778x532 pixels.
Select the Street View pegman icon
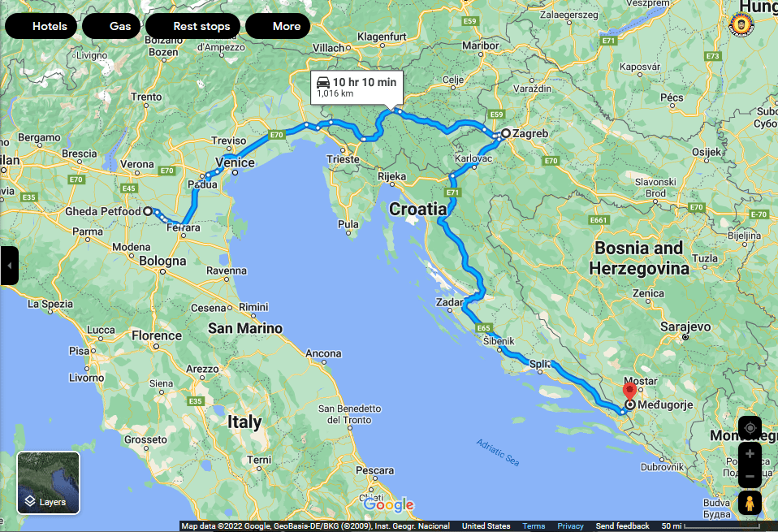(x=750, y=503)
